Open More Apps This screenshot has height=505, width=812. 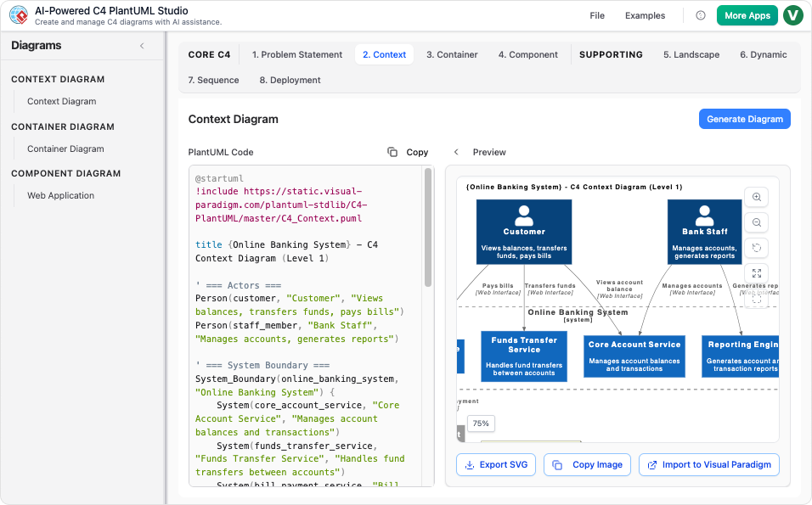coord(747,15)
